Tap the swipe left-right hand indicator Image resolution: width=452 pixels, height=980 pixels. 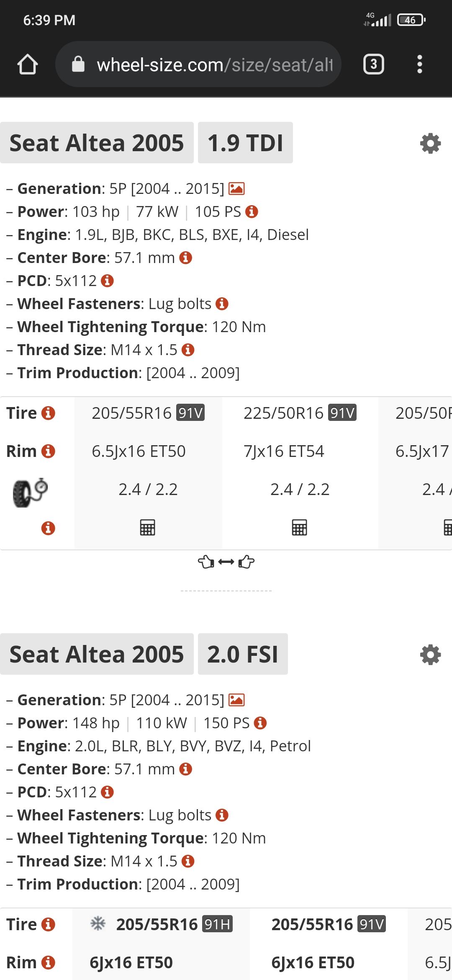pyautogui.click(x=226, y=562)
